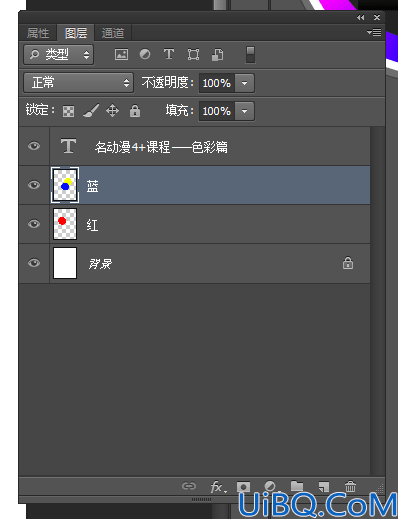Viewport: 398px width, 519px height.
Task: Open the panel flyout menu icon
Action: pyautogui.click(x=374, y=32)
